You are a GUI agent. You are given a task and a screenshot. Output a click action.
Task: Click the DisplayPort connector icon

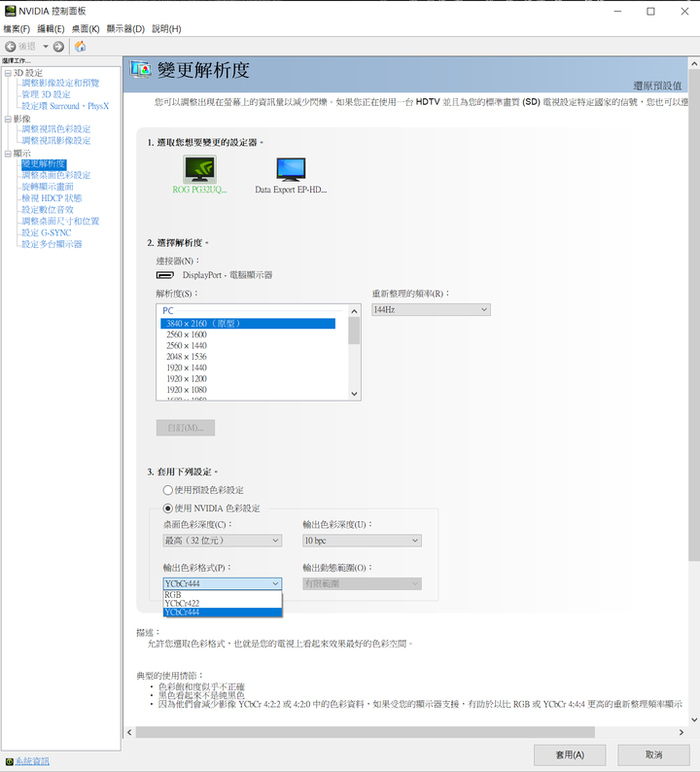pos(165,275)
